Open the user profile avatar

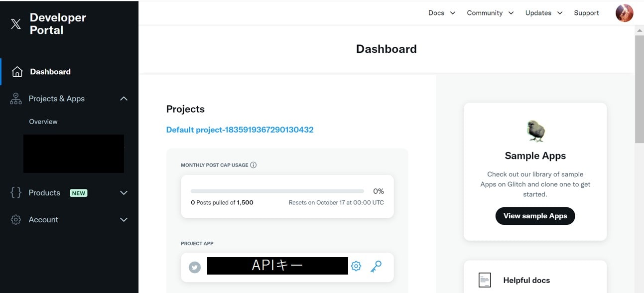coord(624,13)
